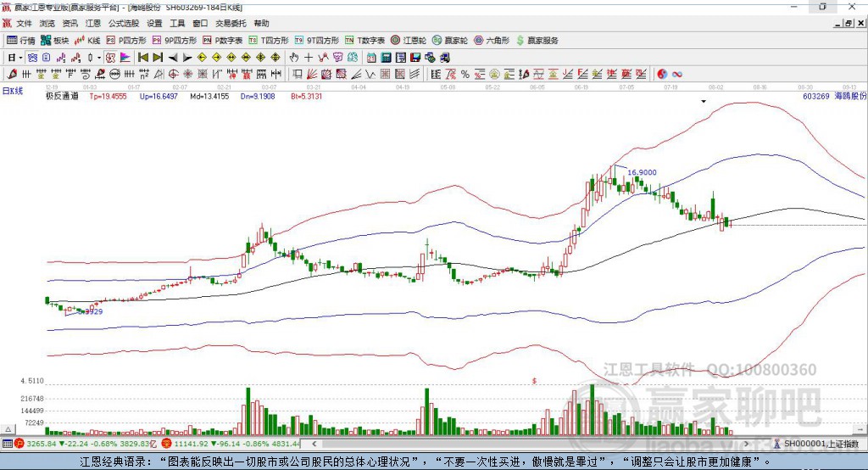The width and height of the screenshot is (868, 470).
Task: Open the 交易委托 menu
Action: point(231,23)
